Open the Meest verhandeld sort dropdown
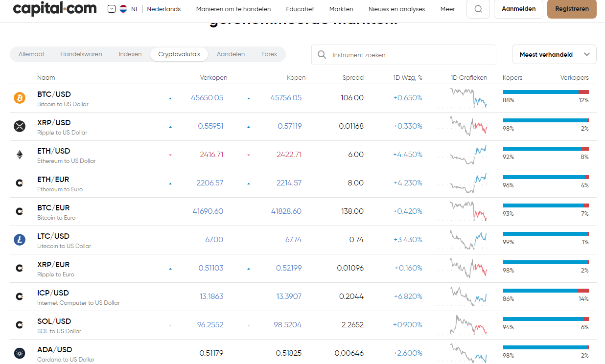Viewport: 605px width, 364px height. [554, 54]
